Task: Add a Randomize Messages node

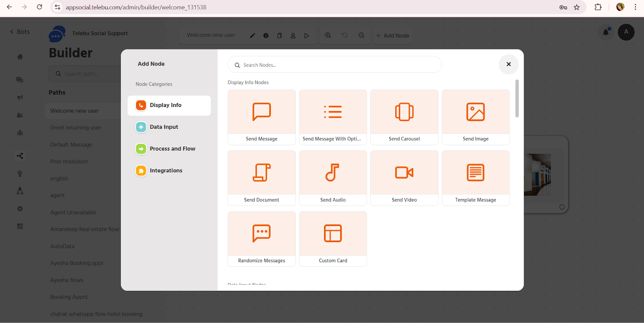Action: [x=262, y=239]
